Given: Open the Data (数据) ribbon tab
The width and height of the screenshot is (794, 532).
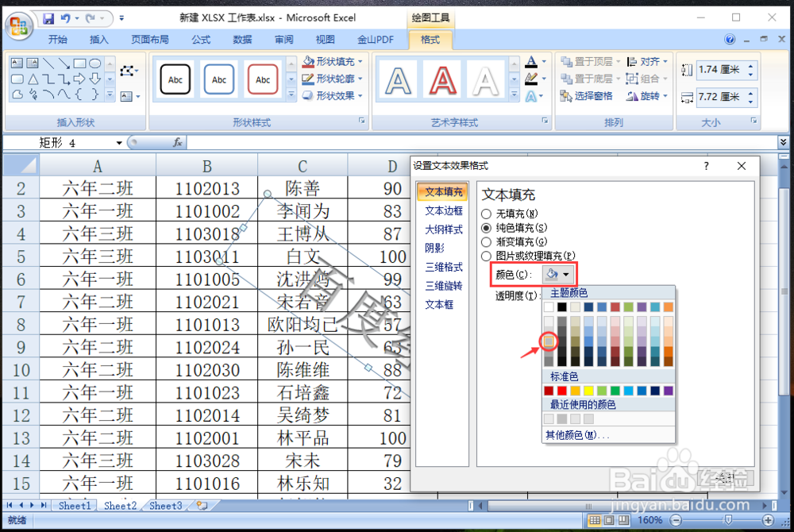Looking at the screenshot, I should pos(242,40).
